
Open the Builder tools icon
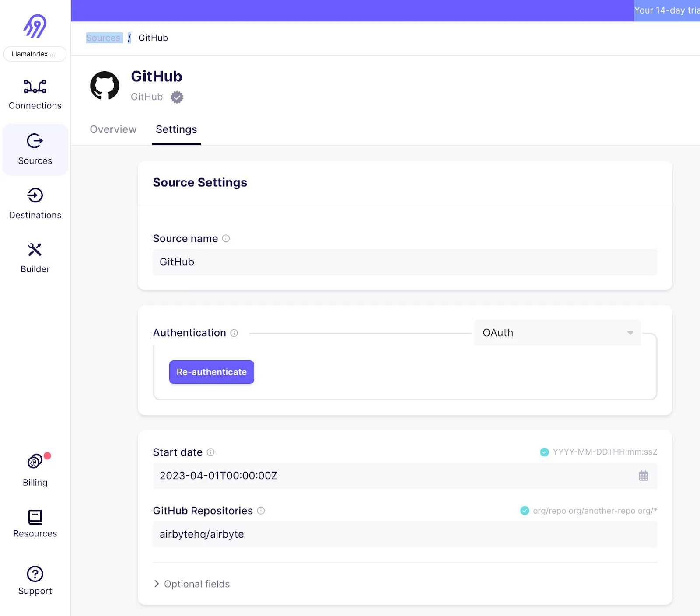coord(35,249)
